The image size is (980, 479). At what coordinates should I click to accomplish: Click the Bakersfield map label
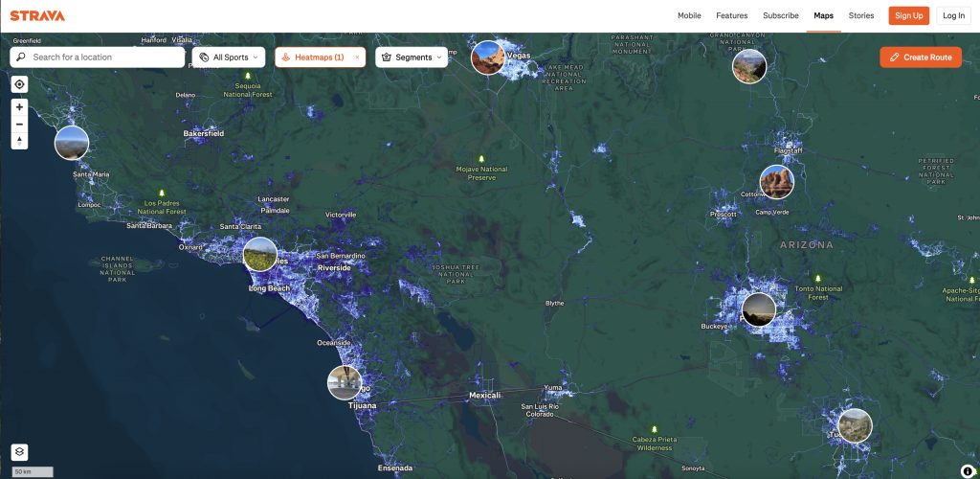(203, 134)
